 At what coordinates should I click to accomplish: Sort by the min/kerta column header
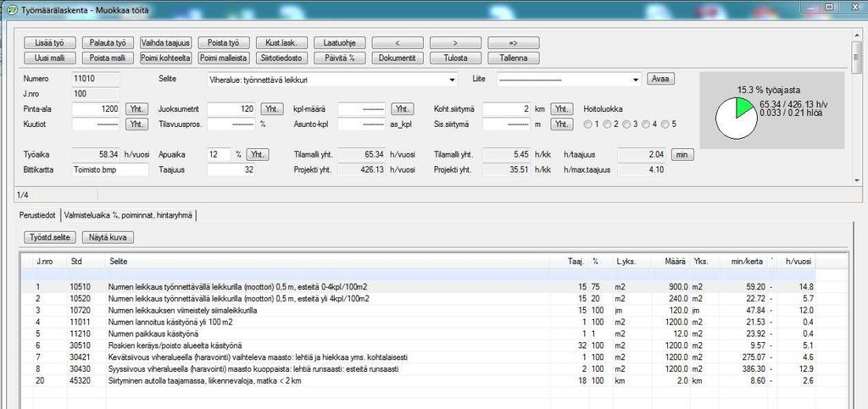[x=744, y=261]
